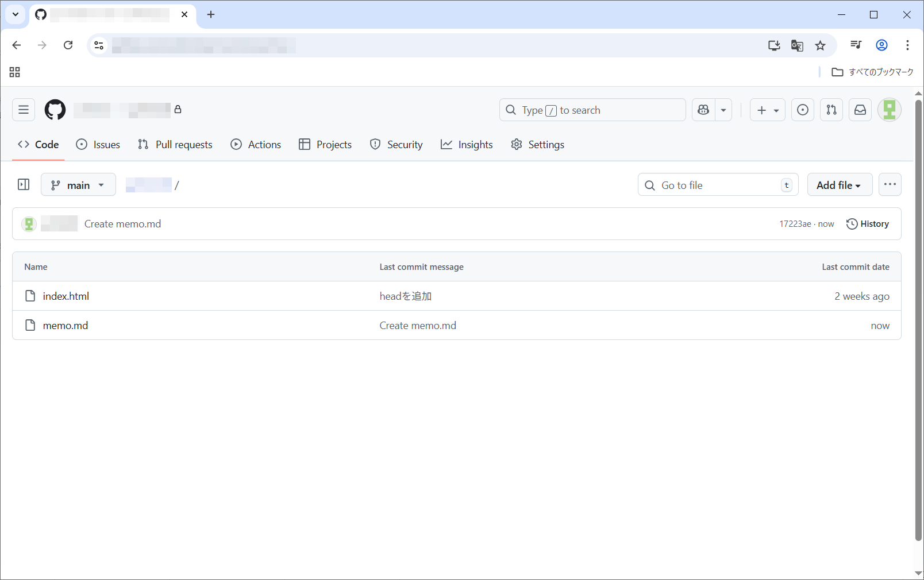
Task: Open the GitHub hamburger navigation menu
Action: (x=24, y=110)
